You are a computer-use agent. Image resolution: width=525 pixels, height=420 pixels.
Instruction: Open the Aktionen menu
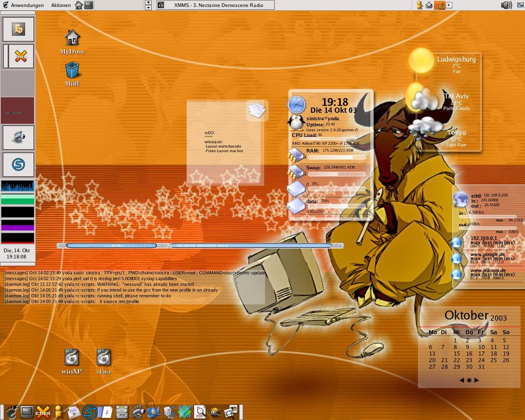[61, 5]
